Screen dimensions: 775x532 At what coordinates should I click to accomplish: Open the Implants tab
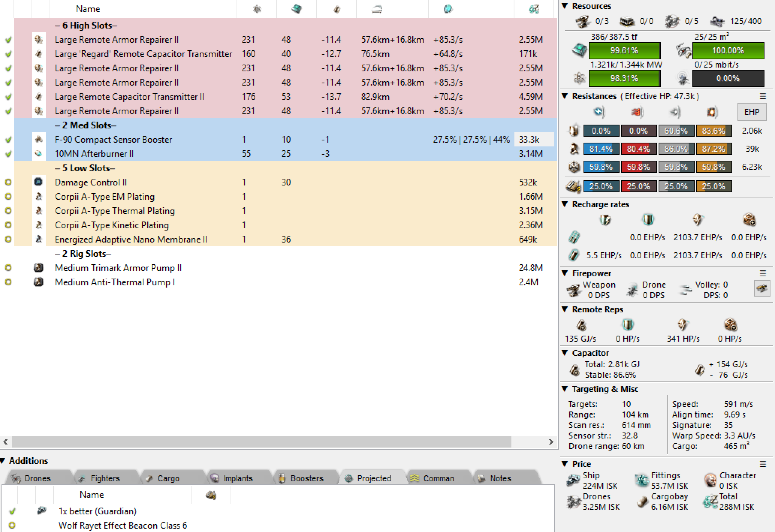click(x=238, y=478)
